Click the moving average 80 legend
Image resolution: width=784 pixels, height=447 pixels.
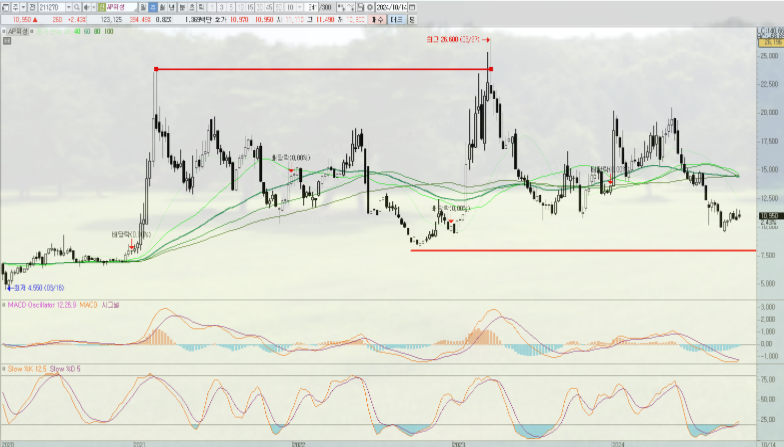click(x=97, y=32)
